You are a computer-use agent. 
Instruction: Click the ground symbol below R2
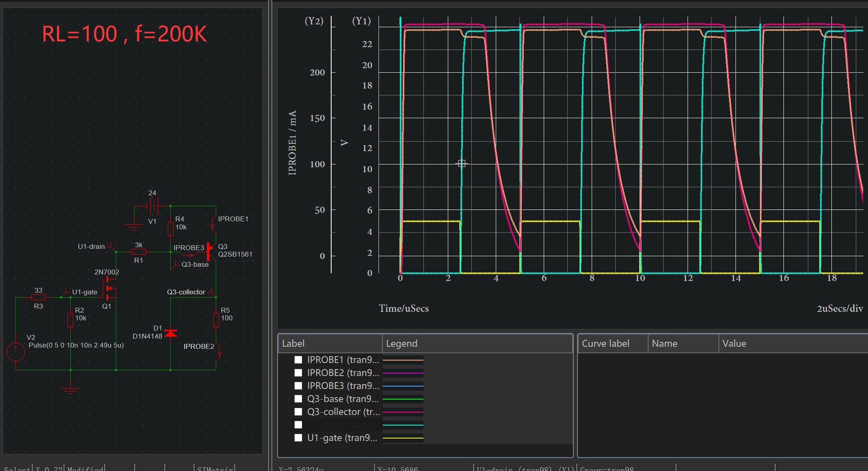70,390
